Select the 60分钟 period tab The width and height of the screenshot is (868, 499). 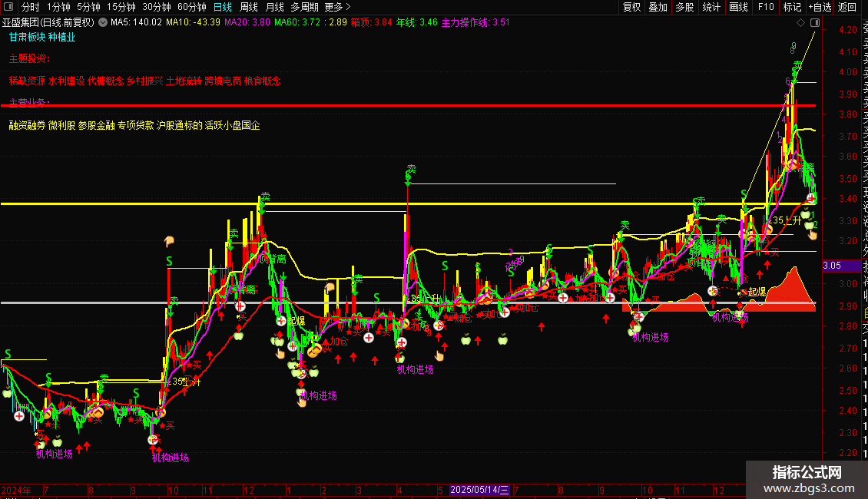pyautogui.click(x=192, y=7)
